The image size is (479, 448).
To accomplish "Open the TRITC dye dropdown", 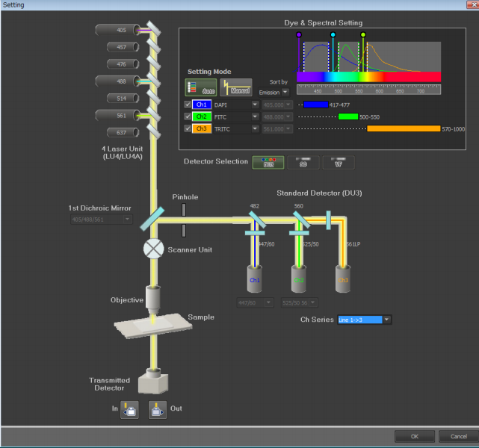I will point(255,128).
